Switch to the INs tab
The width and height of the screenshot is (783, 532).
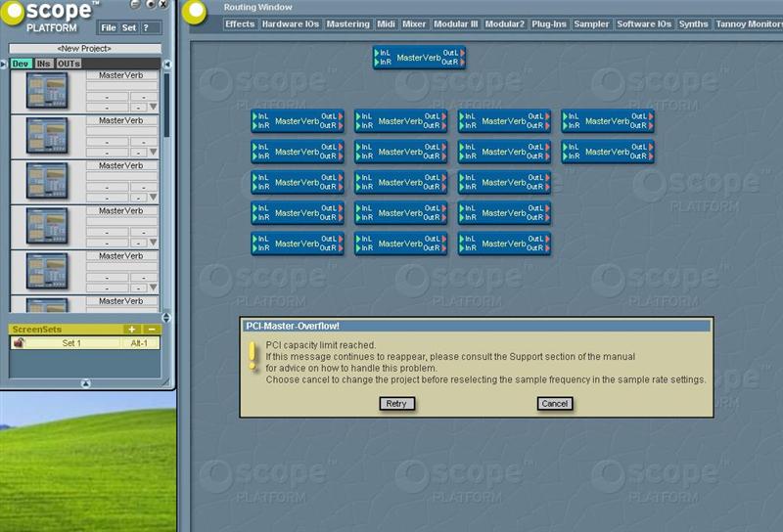click(43, 64)
